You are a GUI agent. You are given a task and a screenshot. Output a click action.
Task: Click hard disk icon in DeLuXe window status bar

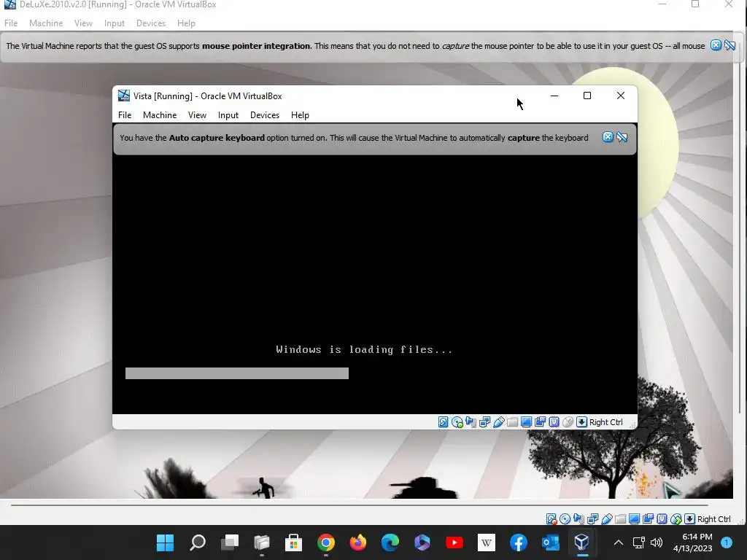coord(551,519)
